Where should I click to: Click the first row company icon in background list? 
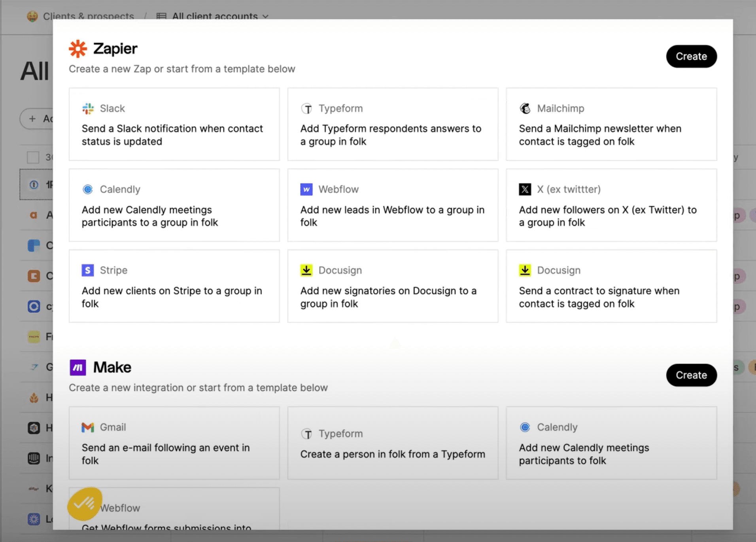point(34,185)
